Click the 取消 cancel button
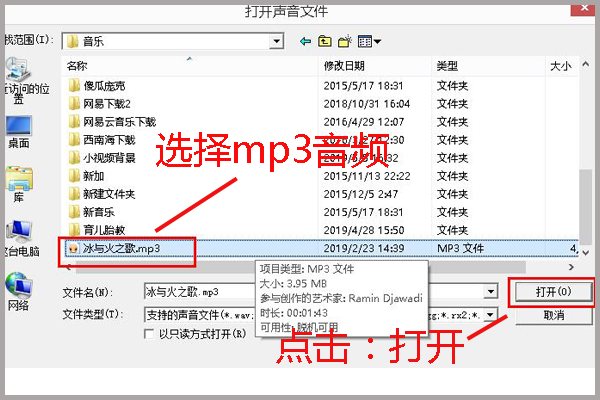 pyautogui.click(x=553, y=315)
